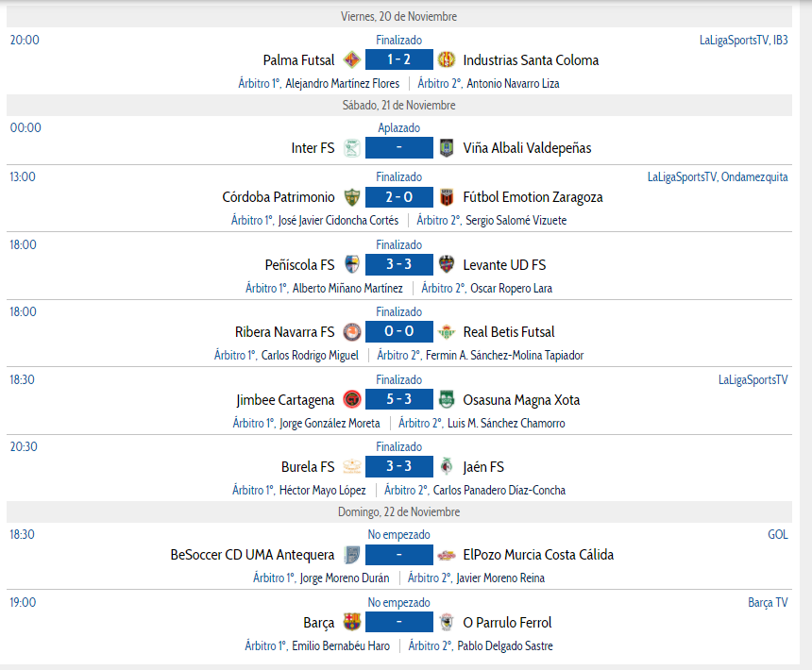Click the BeSoccer CD UMA Antequera name
Image resolution: width=812 pixels, height=670 pixels.
coord(253,555)
